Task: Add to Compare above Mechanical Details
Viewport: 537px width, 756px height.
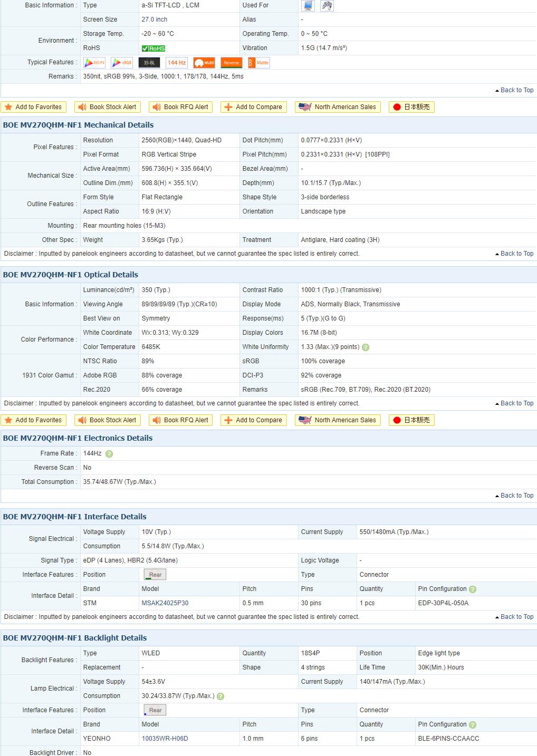Action: [254, 107]
